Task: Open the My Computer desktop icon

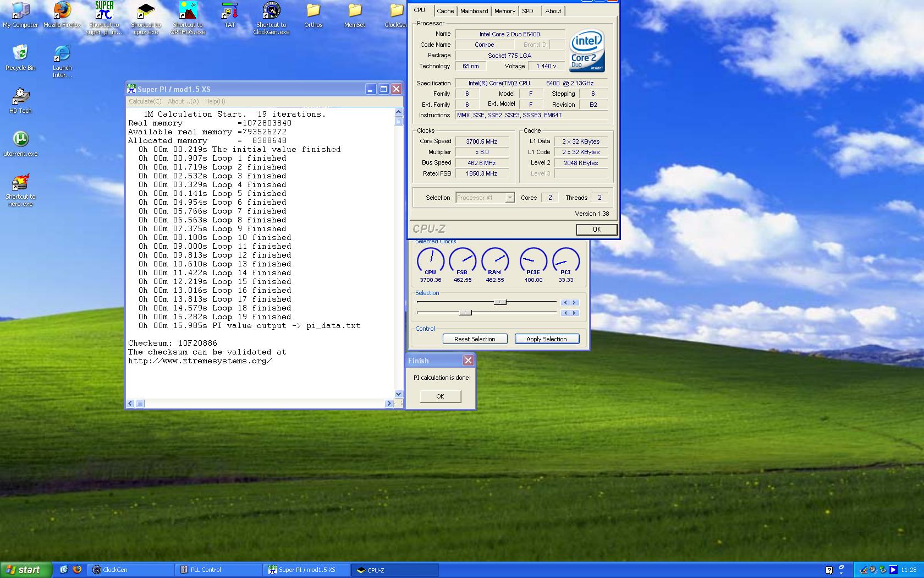Action: click(x=20, y=15)
